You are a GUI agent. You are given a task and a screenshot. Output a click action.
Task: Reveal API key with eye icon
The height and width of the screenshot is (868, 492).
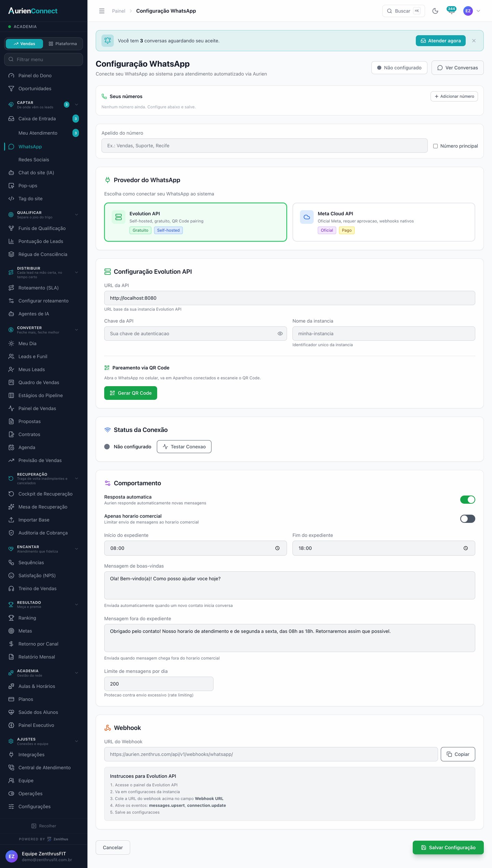tap(280, 334)
